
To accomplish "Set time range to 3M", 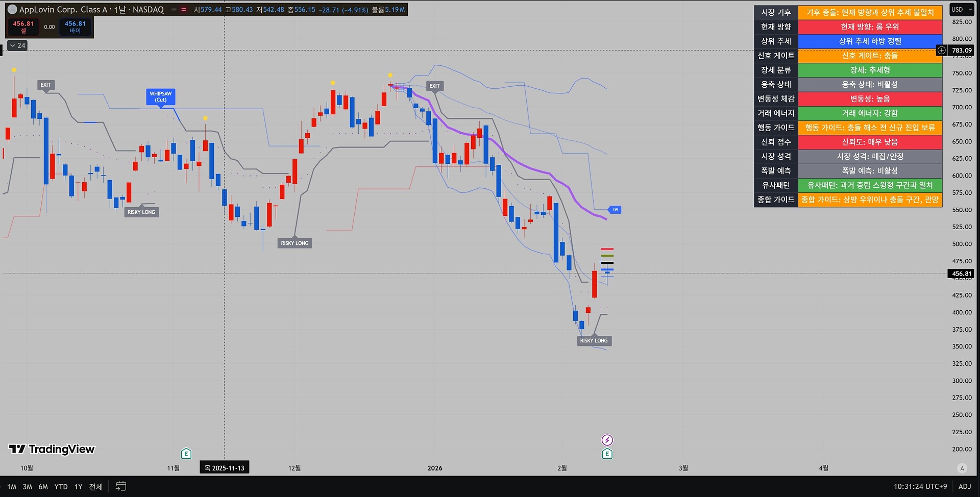I will pos(28,487).
